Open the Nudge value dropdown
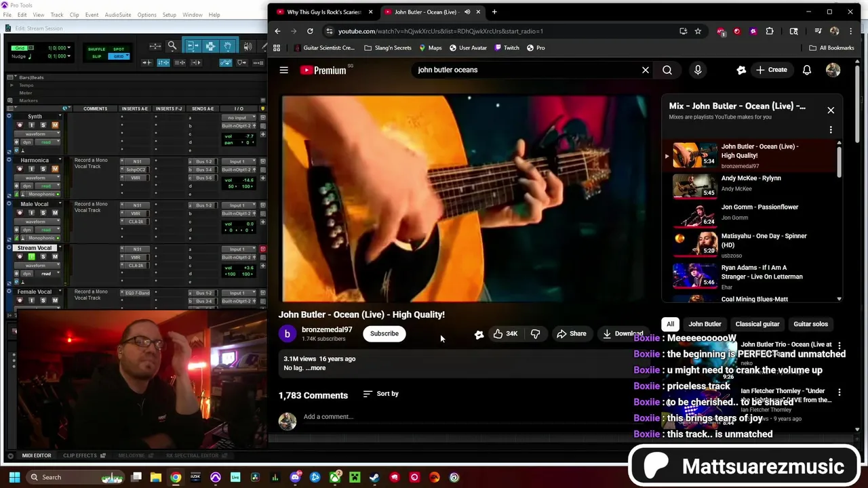Image resolution: width=868 pixels, height=488 pixels. 70,56
